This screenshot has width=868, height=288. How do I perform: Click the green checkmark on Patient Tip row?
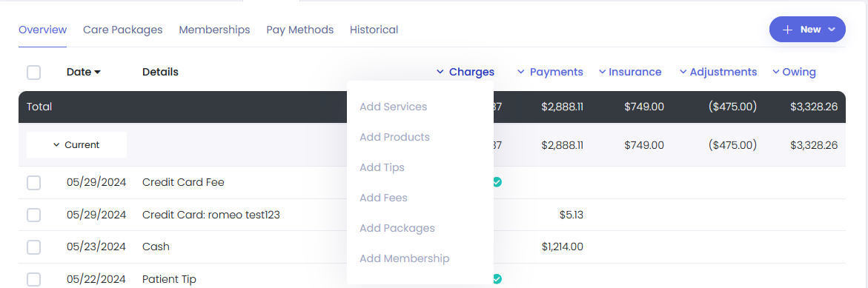(x=497, y=278)
